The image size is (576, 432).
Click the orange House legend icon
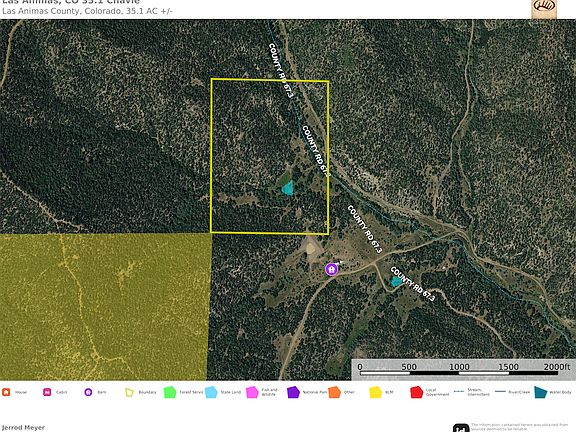[6, 392]
